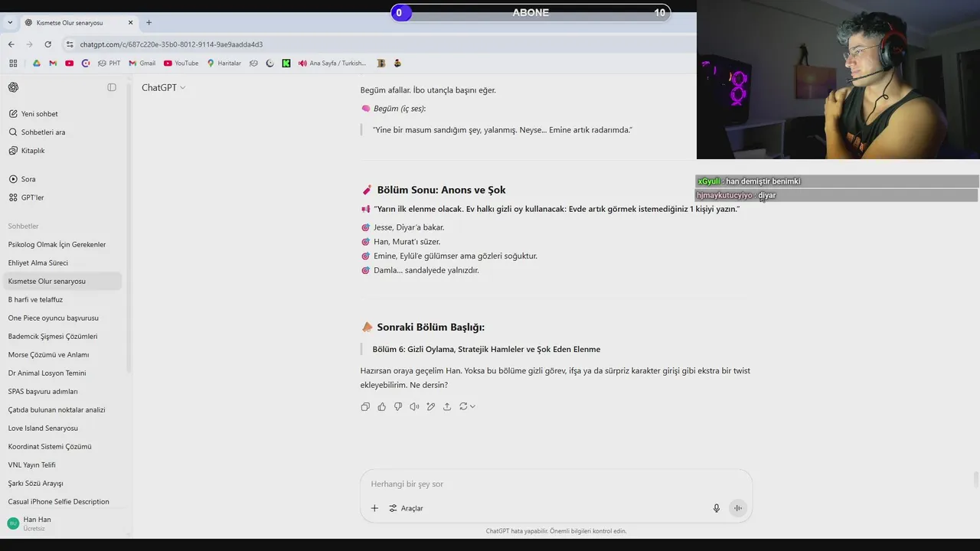
Task: Start dictation with the microphone icon
Action: click(717, 508)
